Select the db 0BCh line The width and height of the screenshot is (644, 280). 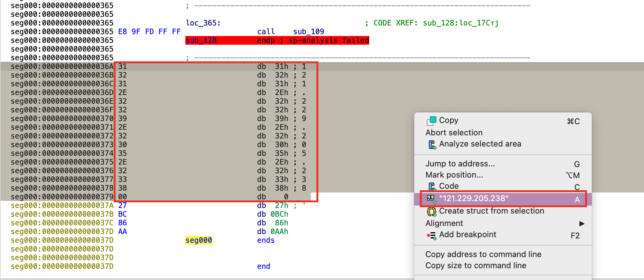coord(272,214)
